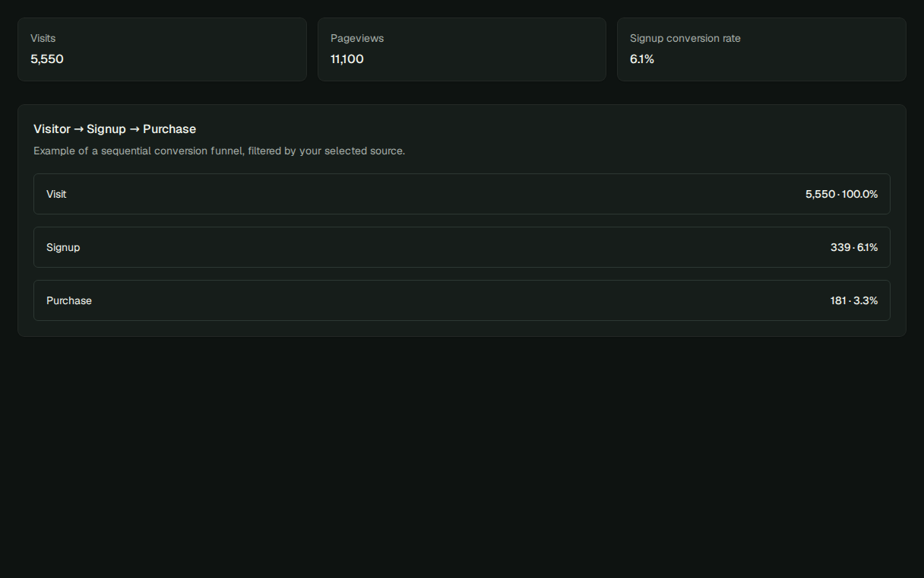Select the Purchase funnel row label
This screenshot has height=578, width=924.
click(x=69, y=300)
